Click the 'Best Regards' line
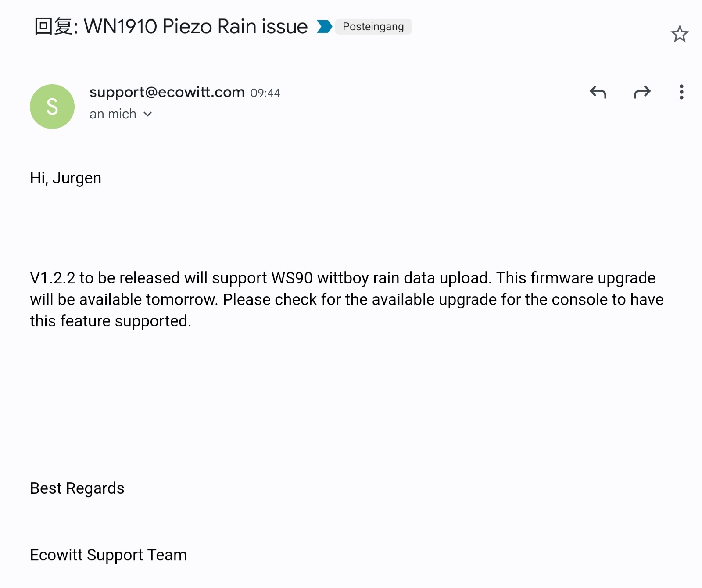This screenshot has height=588, width=702. (x=77, y=488)
